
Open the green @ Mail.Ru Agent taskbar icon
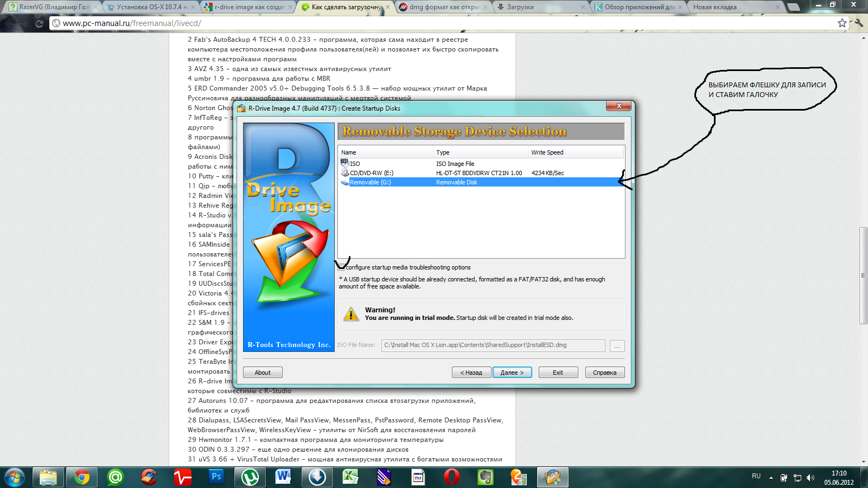click(115, 477)
